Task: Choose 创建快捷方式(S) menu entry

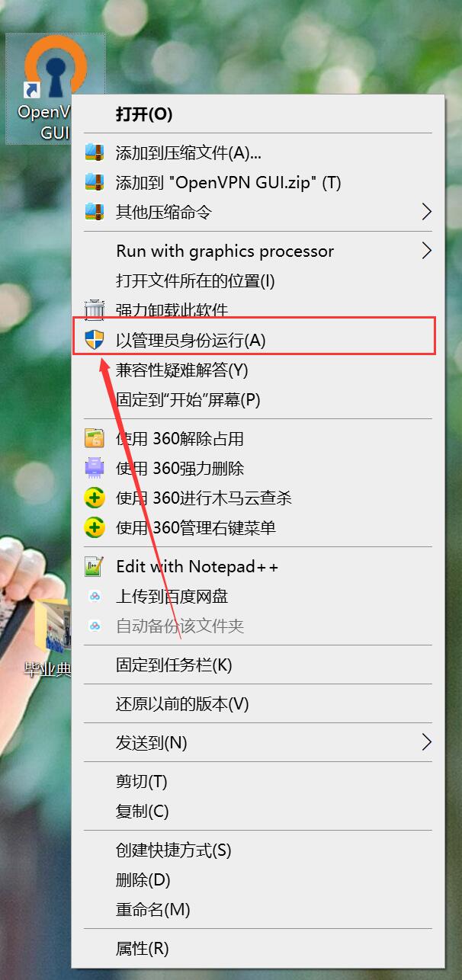Action: [x=173, y=850]
